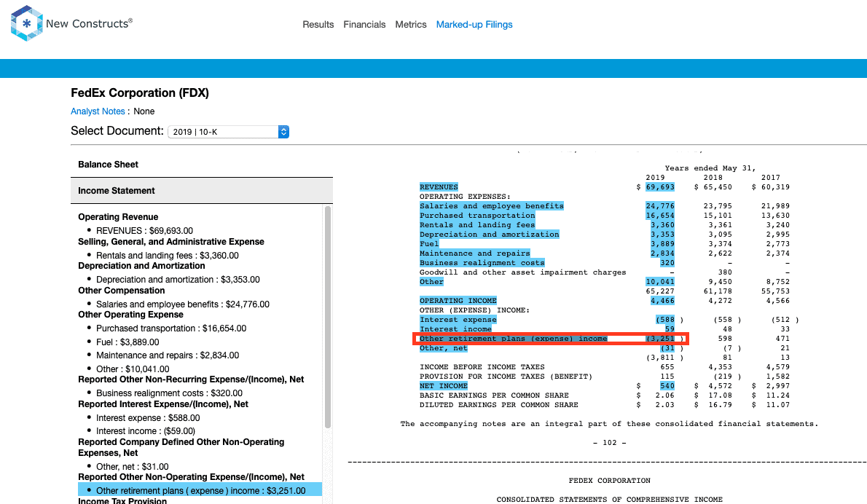The width and height of the screenshot is (867, 504).
Task: Click highlighted REVENUES label in filing
Action: pos(439,186)
